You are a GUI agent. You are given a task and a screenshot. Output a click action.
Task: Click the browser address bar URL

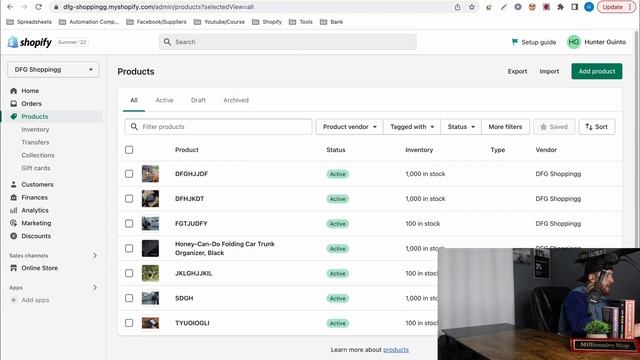[x=158, y=7]
